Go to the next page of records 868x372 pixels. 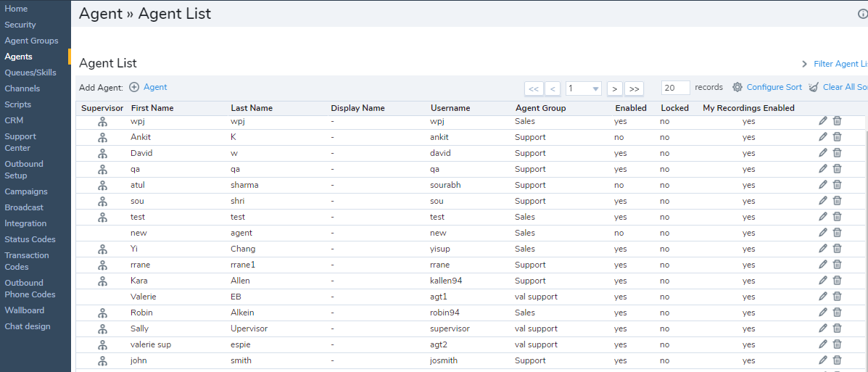614,88
